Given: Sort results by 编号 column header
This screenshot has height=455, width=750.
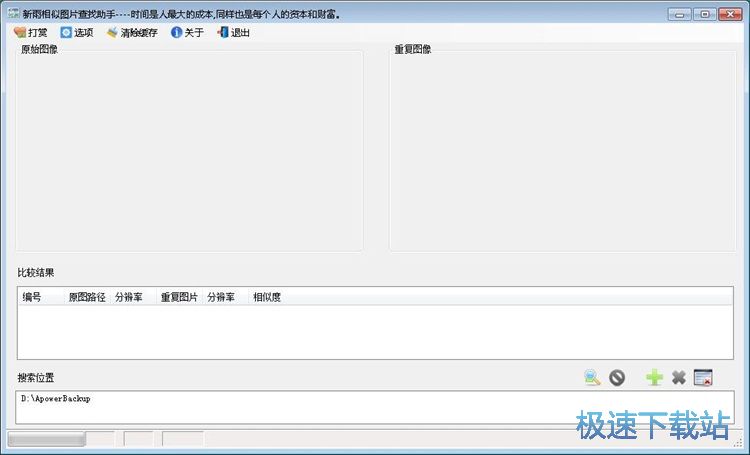Looking at the screenshot, I should (41, 297).
